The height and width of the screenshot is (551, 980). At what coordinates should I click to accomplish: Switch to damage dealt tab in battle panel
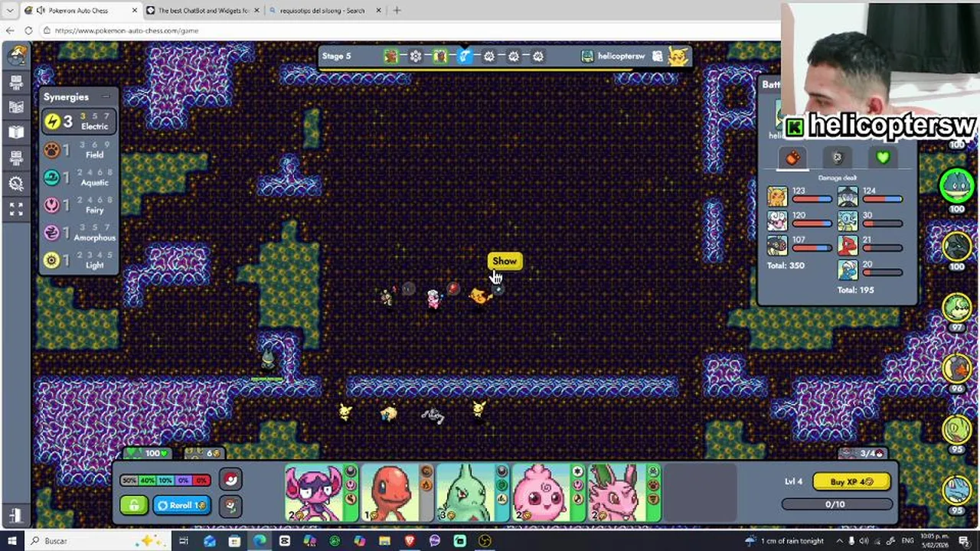pyautogui.click(x=792, y=158)
